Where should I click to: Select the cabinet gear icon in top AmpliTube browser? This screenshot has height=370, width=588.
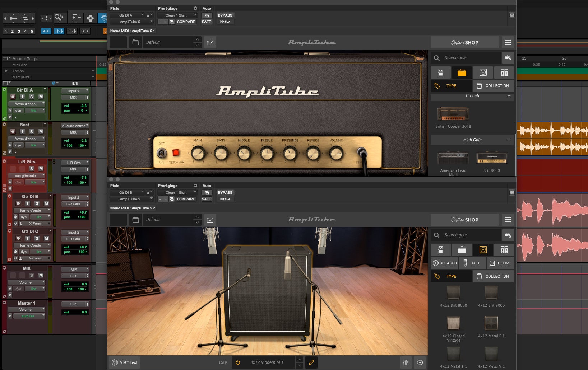click(x=483, y=72)
